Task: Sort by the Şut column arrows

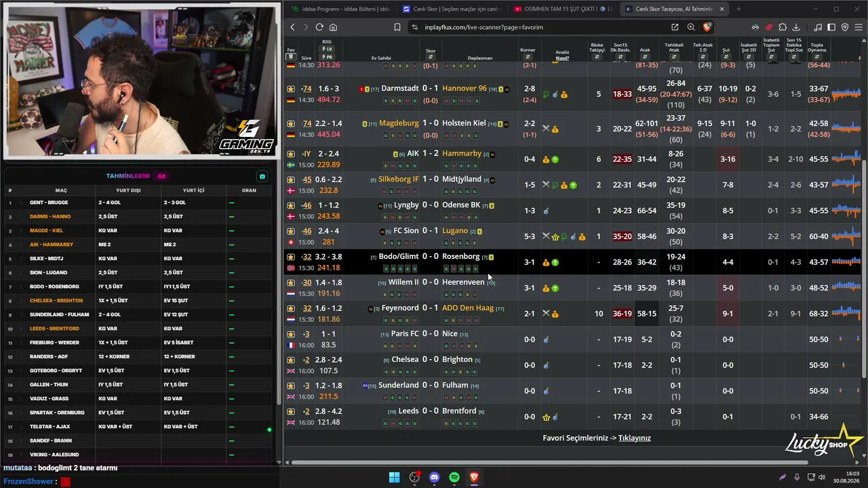Action: [x=726, y=57]
